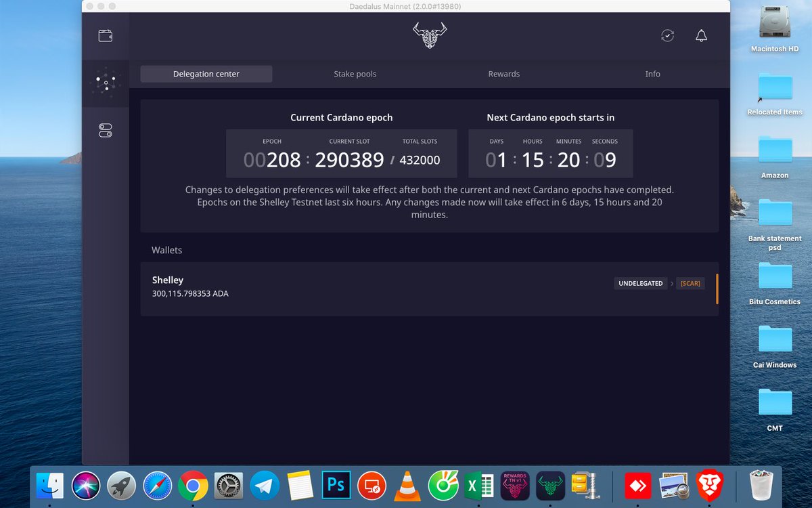Viewport: 812px width, 508px height.
Task: Click the 300,115.798353 ADA balance
Action: (x=190, y=294)
